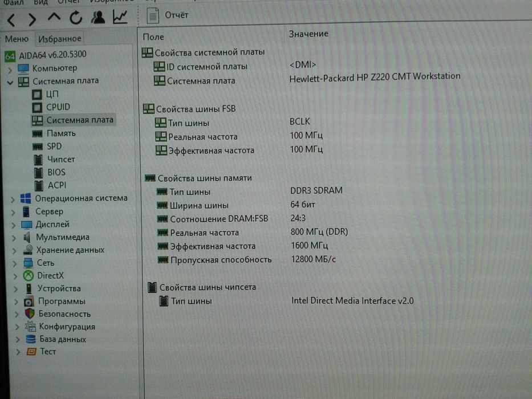Select the CPUID chip icon in tree
Viewport: 532px width, 399px height.
click(37, 108)
